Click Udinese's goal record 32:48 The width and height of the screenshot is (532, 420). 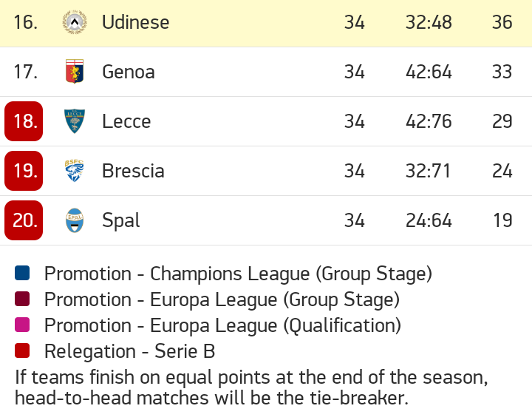point(429,22)
